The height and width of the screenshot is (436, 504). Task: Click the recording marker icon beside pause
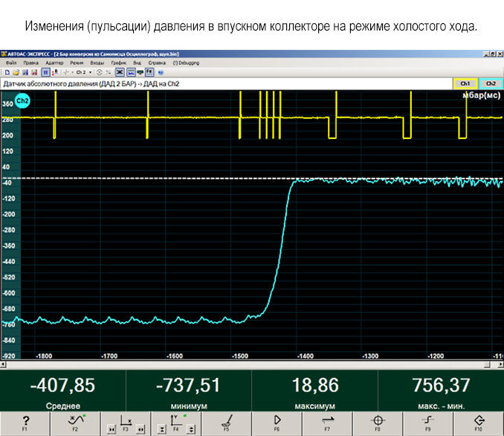(55, 72)
